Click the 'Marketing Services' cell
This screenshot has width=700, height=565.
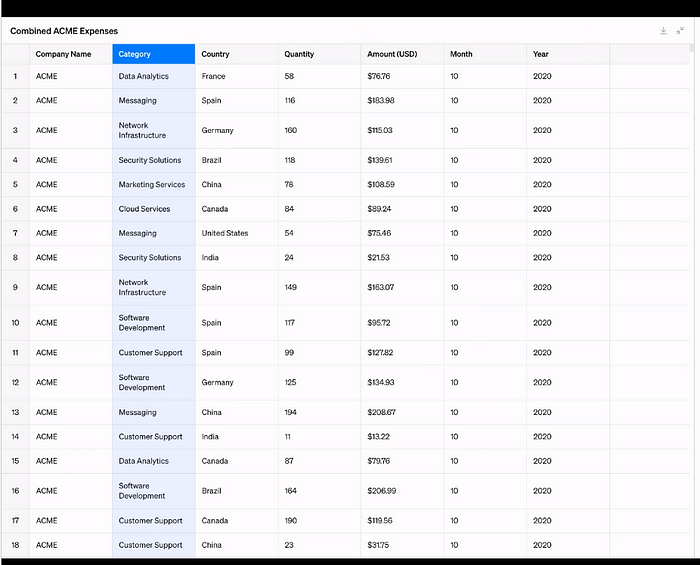(x=152, y=185)
